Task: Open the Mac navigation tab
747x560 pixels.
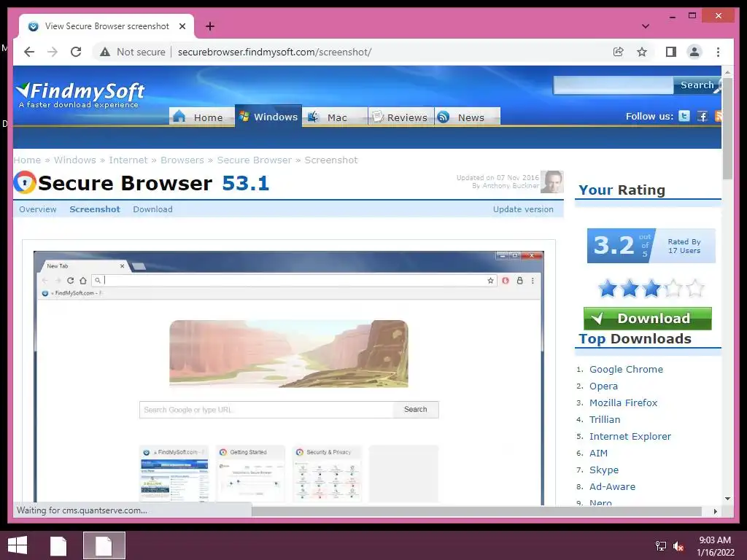Action: click(x=335, y=117)
